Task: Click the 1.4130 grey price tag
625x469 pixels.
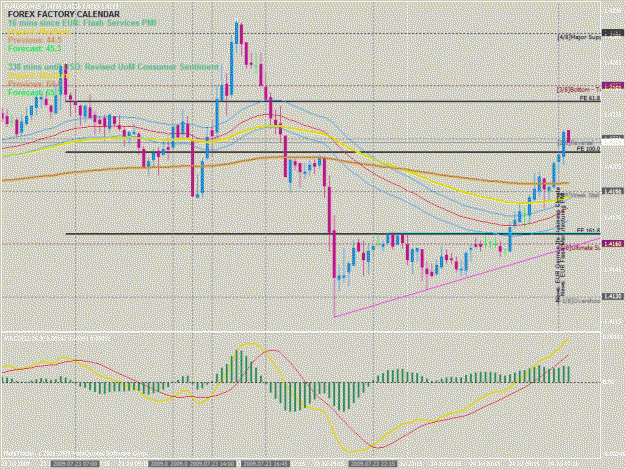Action: 613,296
